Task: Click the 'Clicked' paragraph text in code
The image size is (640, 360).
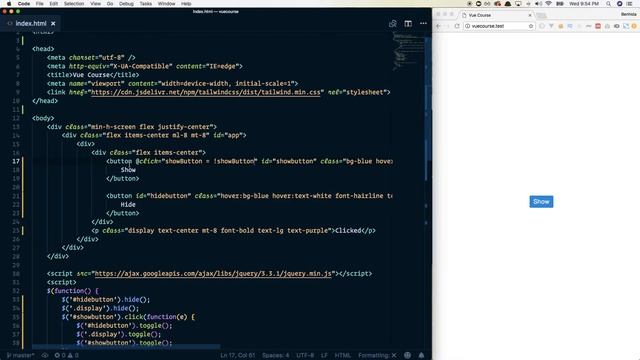Action: (348, 231)
